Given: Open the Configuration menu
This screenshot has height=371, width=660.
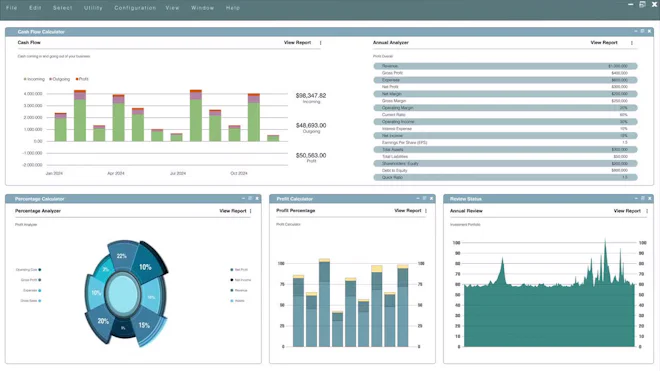Looking at the screenshot, I should (135, 8).
